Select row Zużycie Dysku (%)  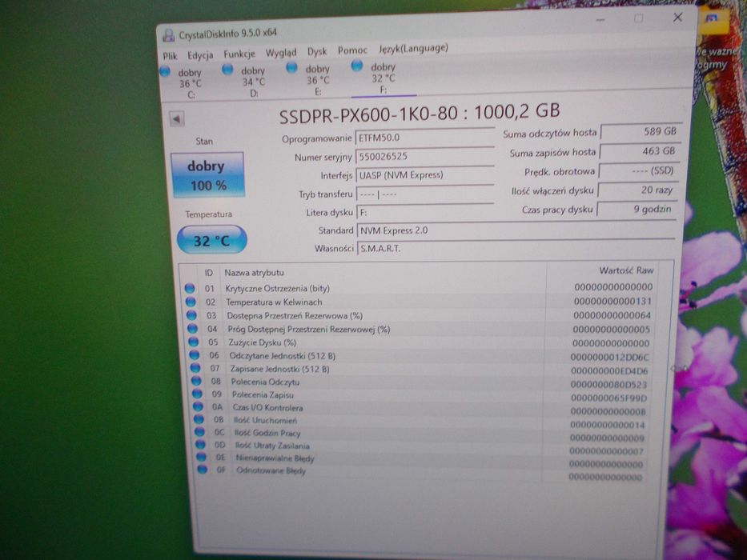(420, 342)
